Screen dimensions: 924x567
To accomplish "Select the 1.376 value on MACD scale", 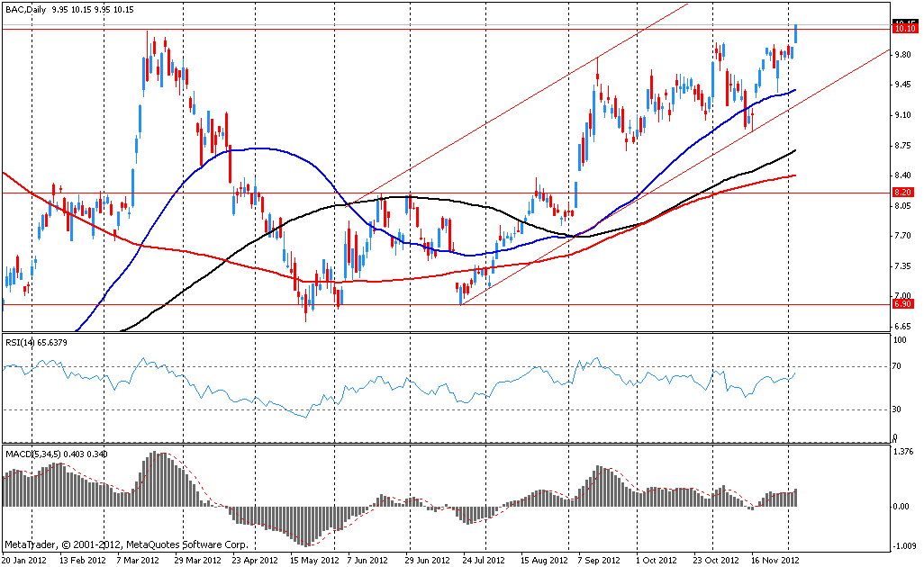I will 903,453.
